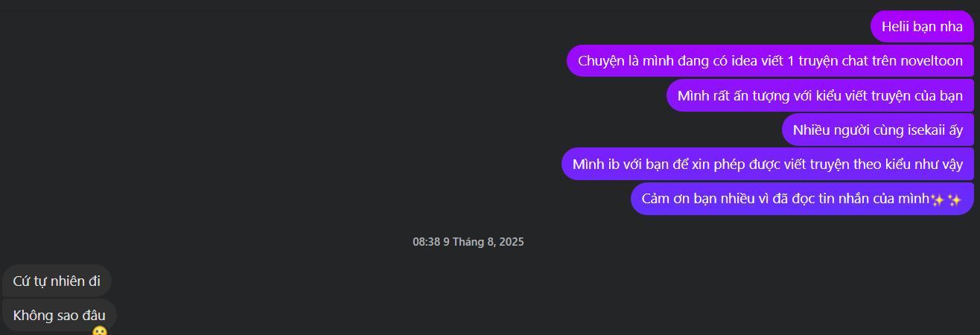This screenshot has height=335, width=980.
Task: Click the word 'Helii' in the first message
Action: pos(895,26)
